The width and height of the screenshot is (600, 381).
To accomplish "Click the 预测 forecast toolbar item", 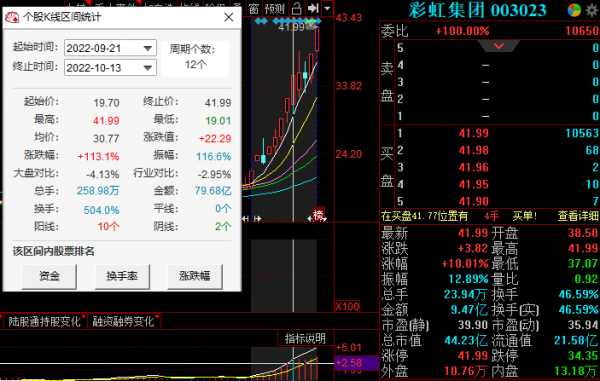I will tap(274, 8).
